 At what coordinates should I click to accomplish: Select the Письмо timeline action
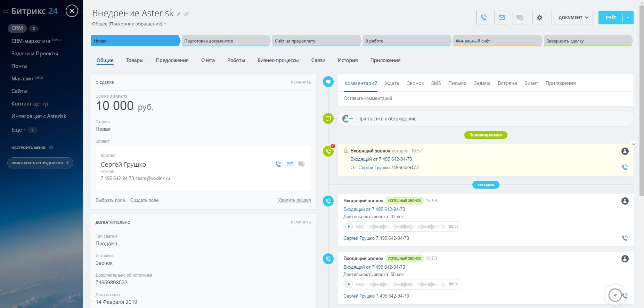click(x=457, y=83)
